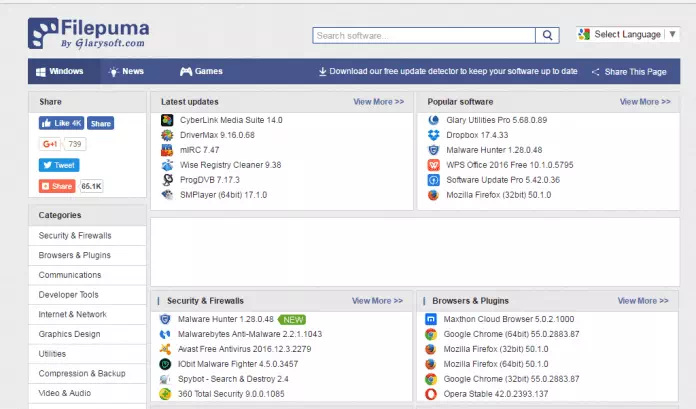Click the Facebook Like 4K button

(x=61, y=123)
